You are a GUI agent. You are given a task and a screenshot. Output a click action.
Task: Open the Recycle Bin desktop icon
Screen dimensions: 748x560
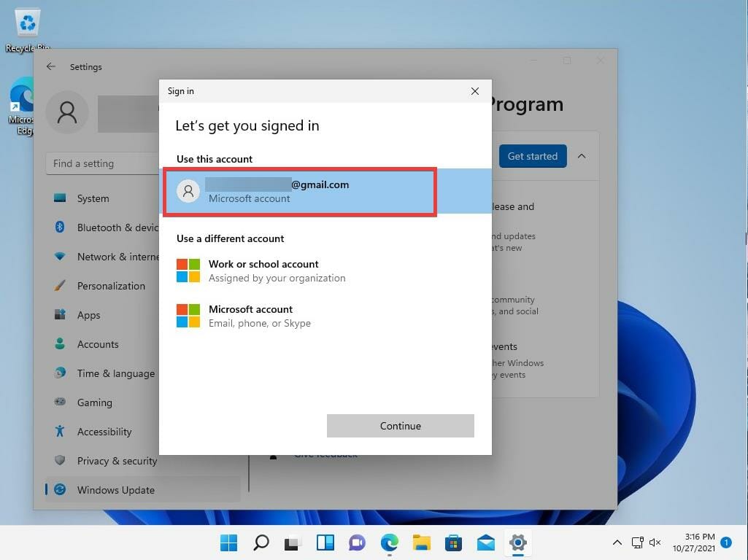coord(27,30)
